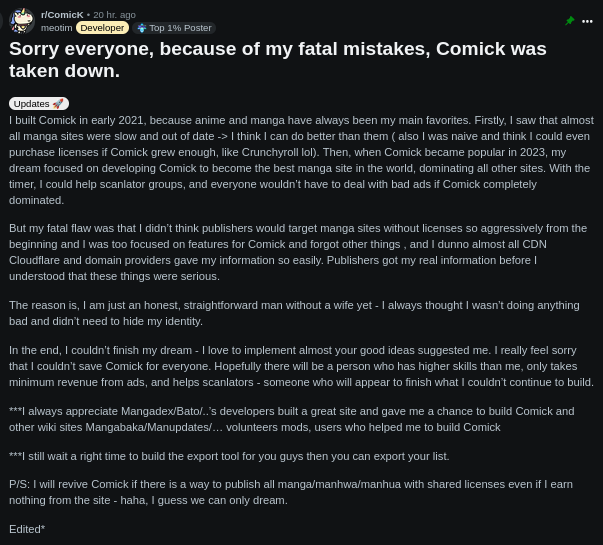This screenshot has width=603, height=545.
Task: Click the '20 hr. ago' timestamp
Action: [x=114, y=15]
